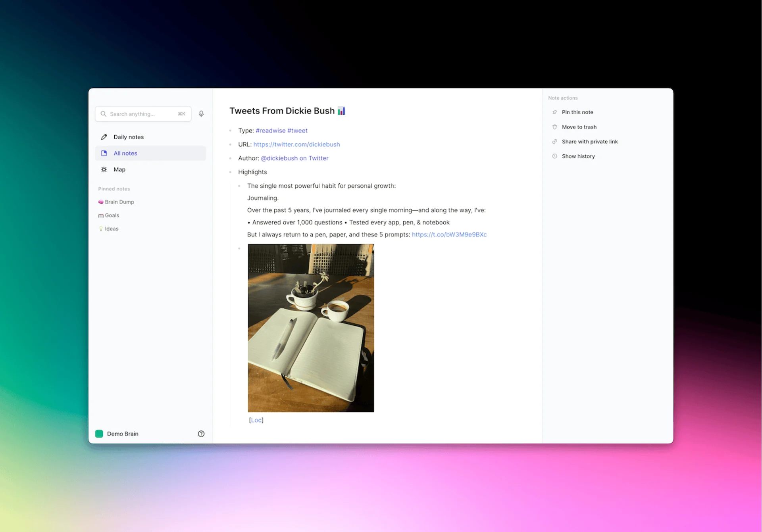The height and width of the screenshot is (532, 762).
Task: Open Map view via its asterisk icon
Action: pos(104,169)
